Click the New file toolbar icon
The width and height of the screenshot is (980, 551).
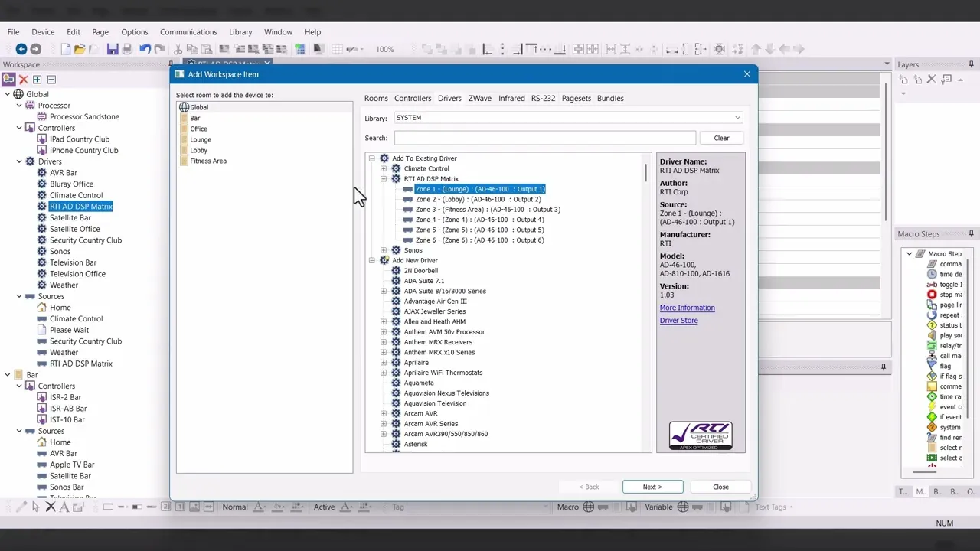(x=65, y=49)
